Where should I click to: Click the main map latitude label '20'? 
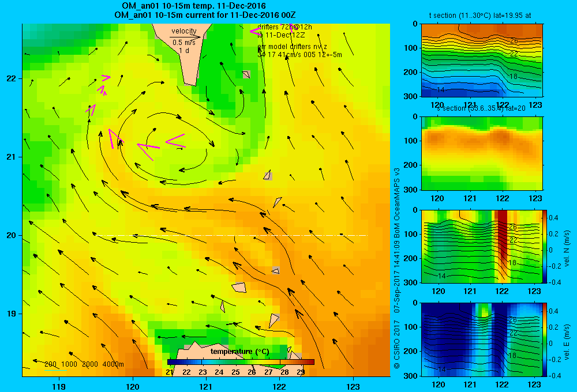tap(12, 235)
